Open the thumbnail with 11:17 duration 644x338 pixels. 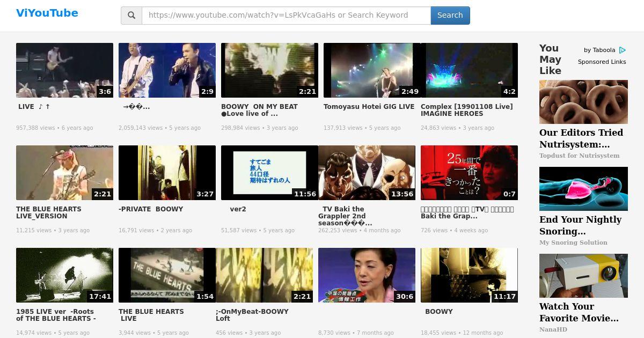tap(469, 275)
